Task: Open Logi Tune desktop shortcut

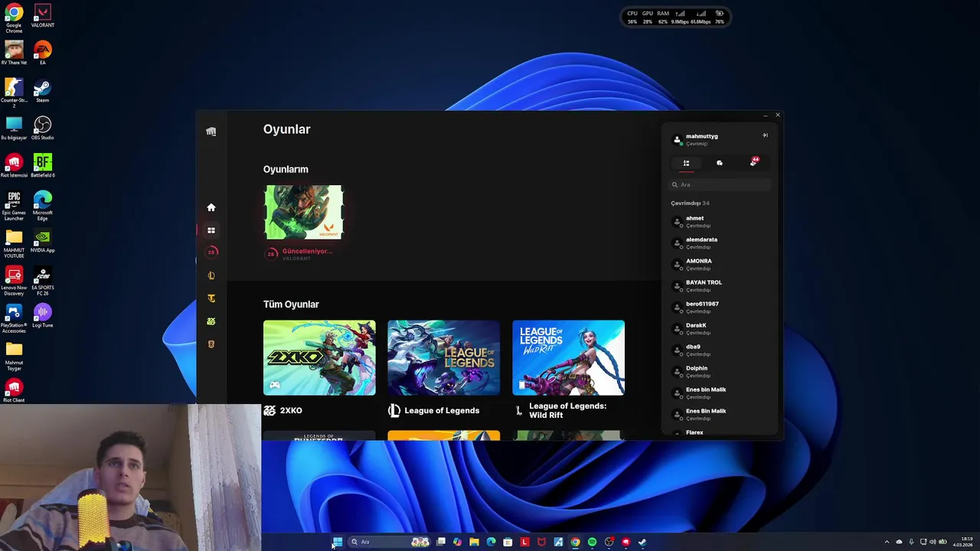Action: click(42, 316)
